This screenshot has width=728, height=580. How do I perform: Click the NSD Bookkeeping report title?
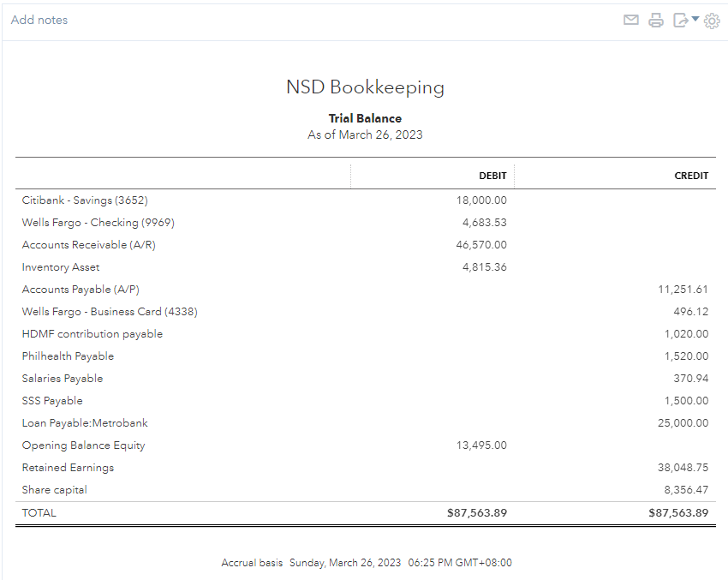point(365,87)
